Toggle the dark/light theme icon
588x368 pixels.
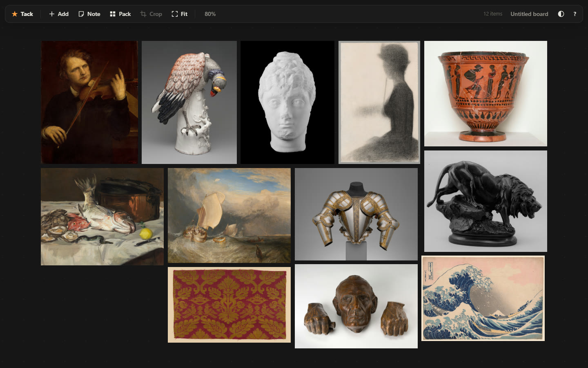click(x=561, y=14)
